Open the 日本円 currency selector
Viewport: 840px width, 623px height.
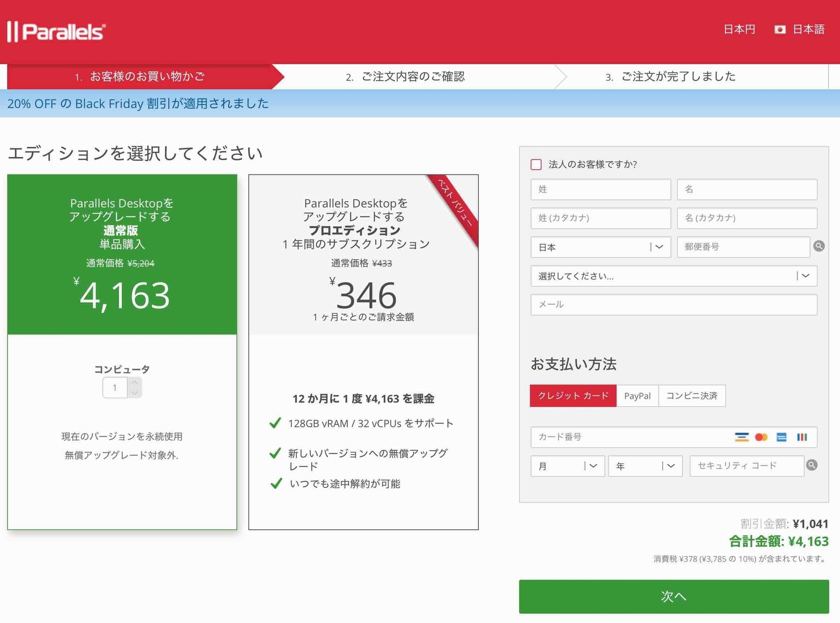(739, 29)
